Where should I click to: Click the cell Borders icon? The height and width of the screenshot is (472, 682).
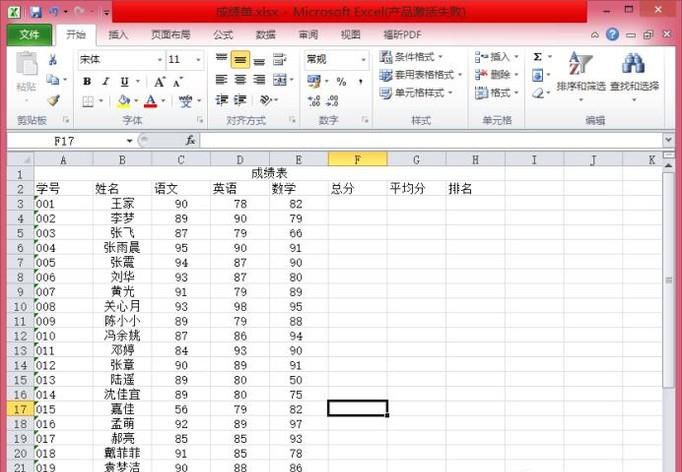(x=88, y=101)
